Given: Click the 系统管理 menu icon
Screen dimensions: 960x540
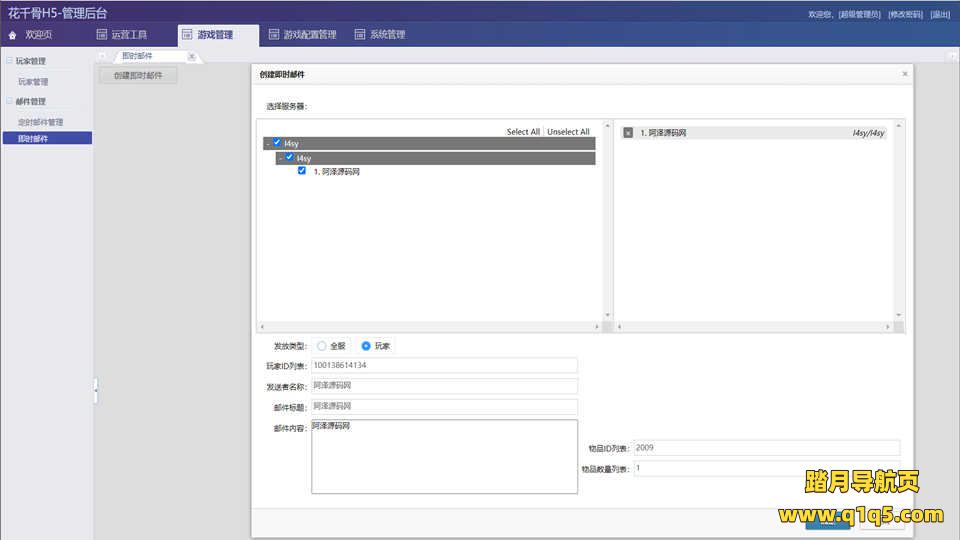Looking at the screenshot, I should 360,35.
